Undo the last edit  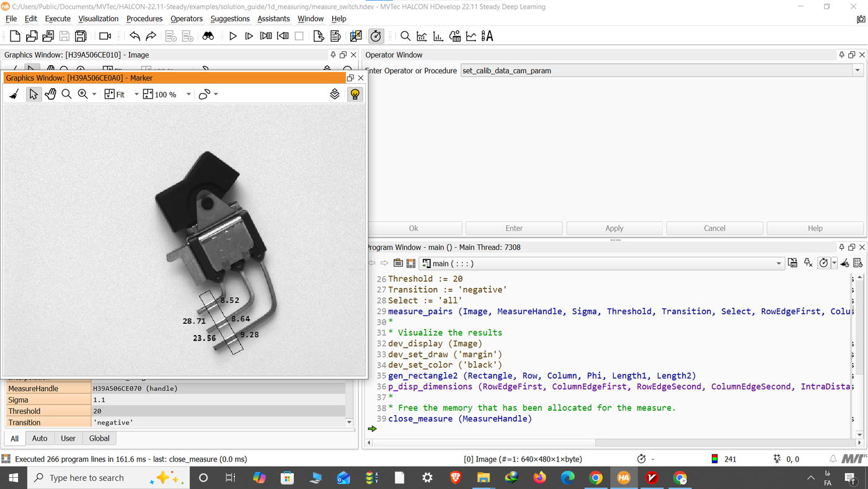tap(135, 36)
